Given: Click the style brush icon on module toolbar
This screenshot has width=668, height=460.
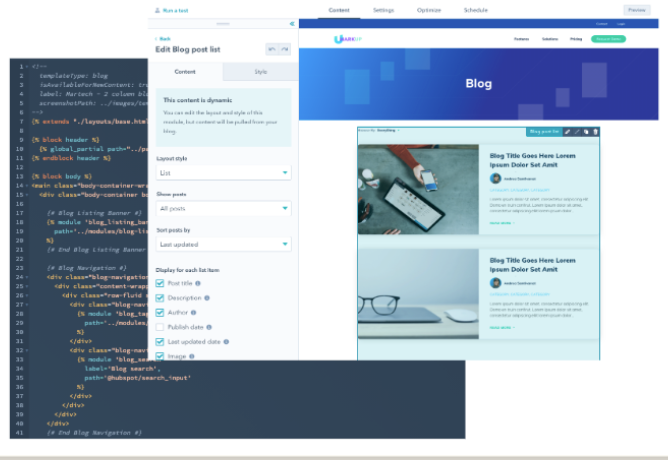Looking at the screenshot, I should point(577,132).
